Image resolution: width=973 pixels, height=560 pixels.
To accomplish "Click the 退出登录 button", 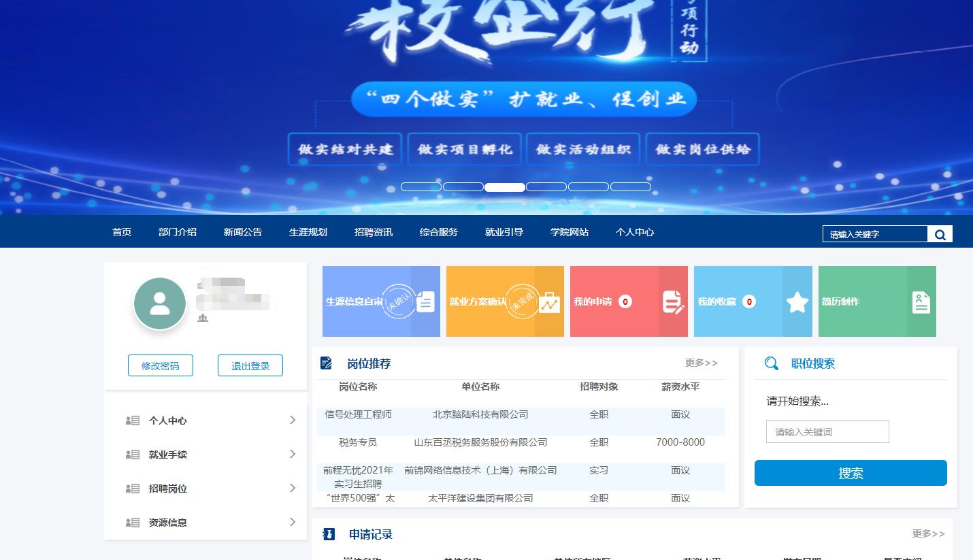I will click(250, 365).
